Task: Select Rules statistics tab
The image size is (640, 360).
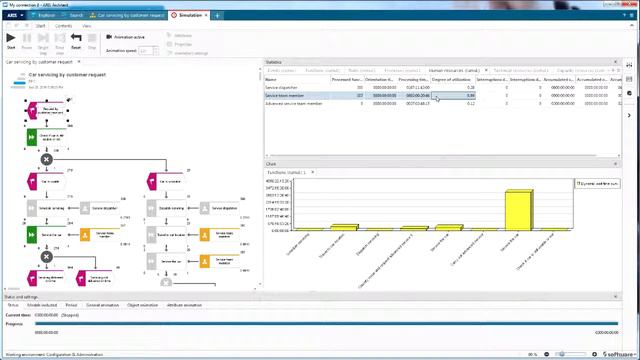Action: 362,71
